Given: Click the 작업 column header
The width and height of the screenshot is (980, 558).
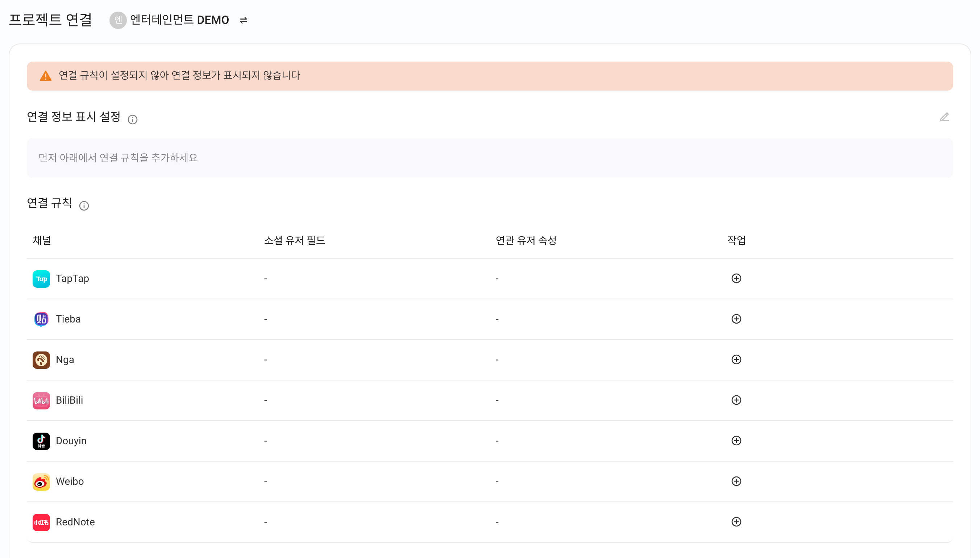Looking at the screenshot, I should 736,240.
